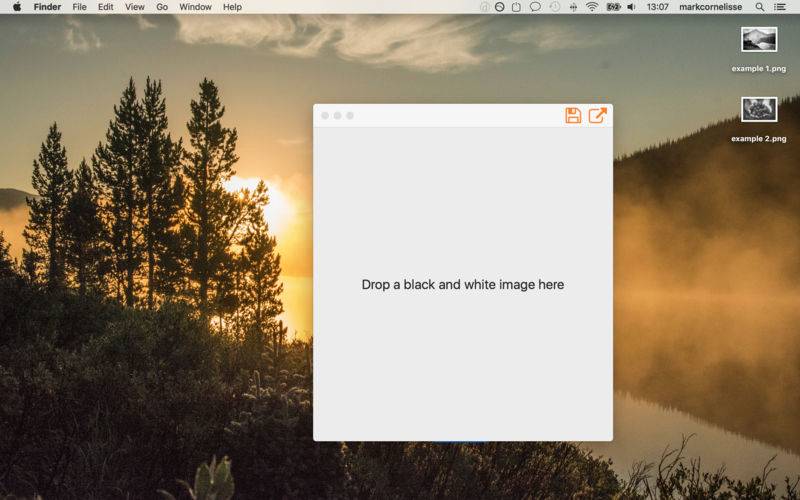Open the Help menu
The width and height of the screenshot is (800, 500).
(232, 7)
